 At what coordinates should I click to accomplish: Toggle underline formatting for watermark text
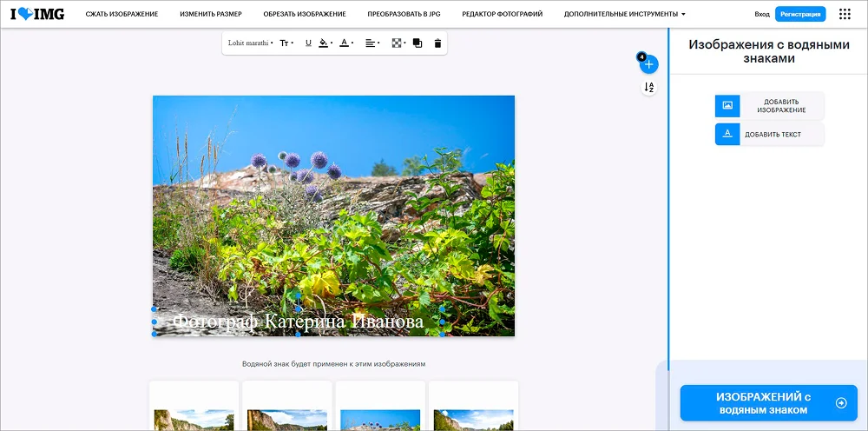point(308,43)
